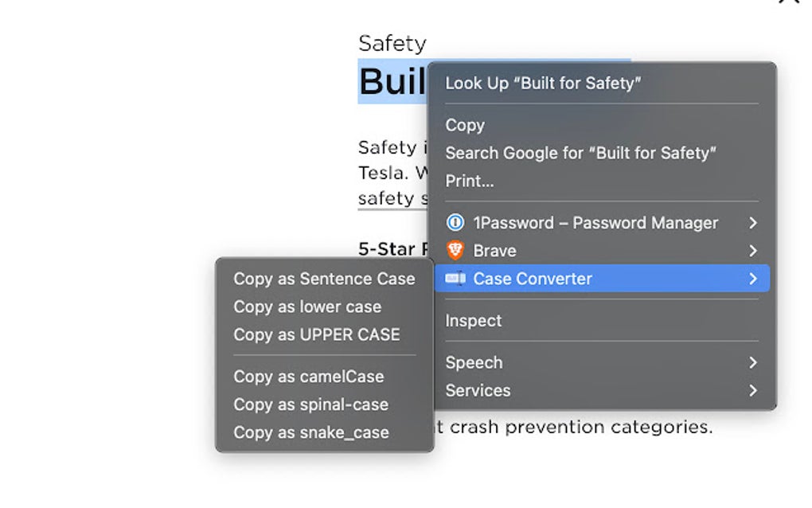The width and height of the screenshot is (812, 508).
Task: Click the Brave browser icon
Action: click(x=454, y=250)
